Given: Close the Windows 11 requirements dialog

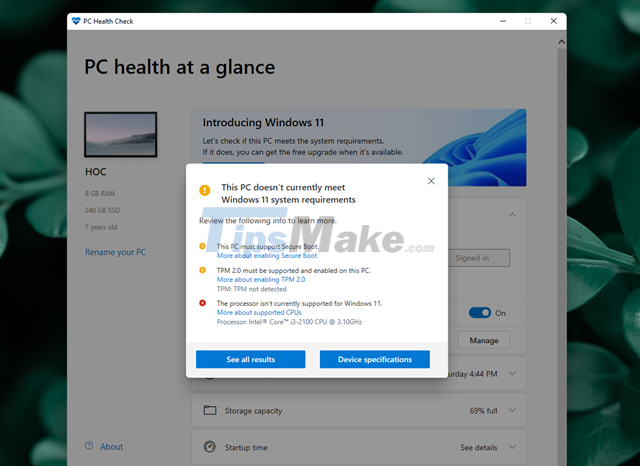Looking at the screenshot, I should [x=431, y=181].
